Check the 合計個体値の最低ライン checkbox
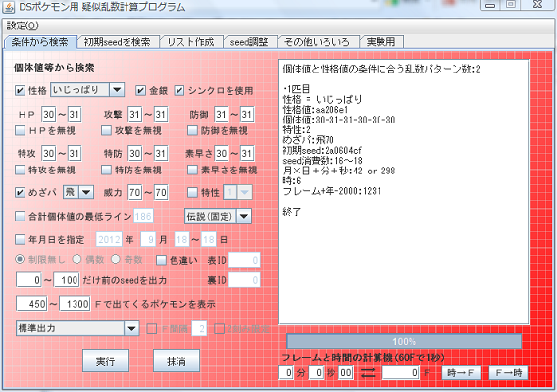Screen dimensions: 557x392 [x=20, y=216]
